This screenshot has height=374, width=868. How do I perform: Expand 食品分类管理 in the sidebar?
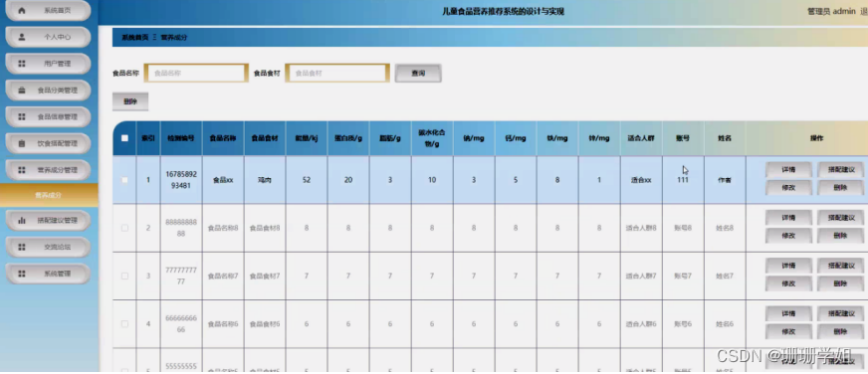[x=48, y=91]
